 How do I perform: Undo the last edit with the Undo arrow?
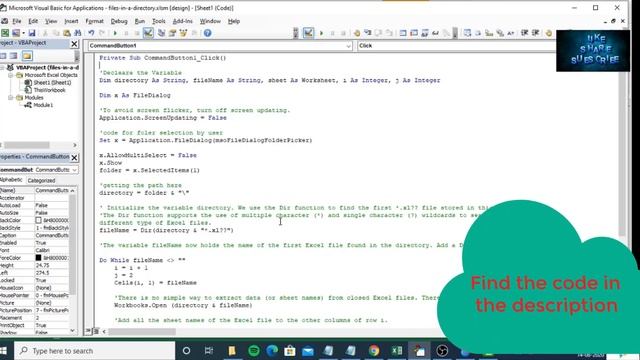91,33
